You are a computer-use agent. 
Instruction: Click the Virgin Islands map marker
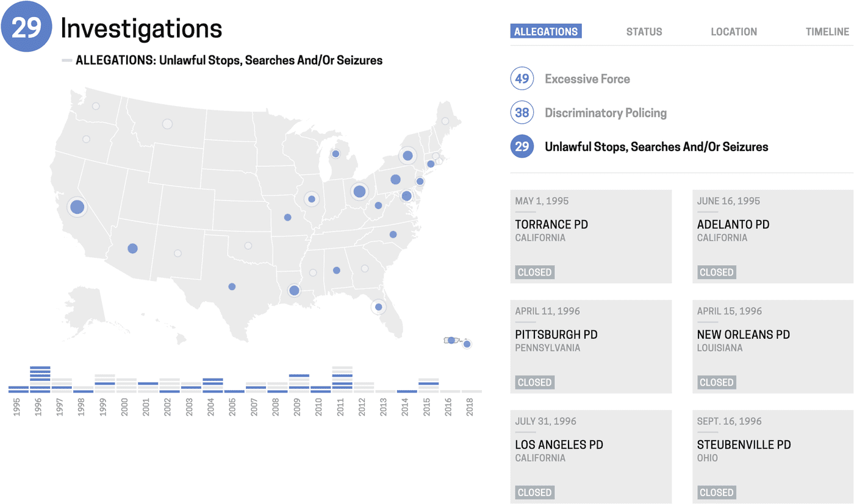click(467, 344)
